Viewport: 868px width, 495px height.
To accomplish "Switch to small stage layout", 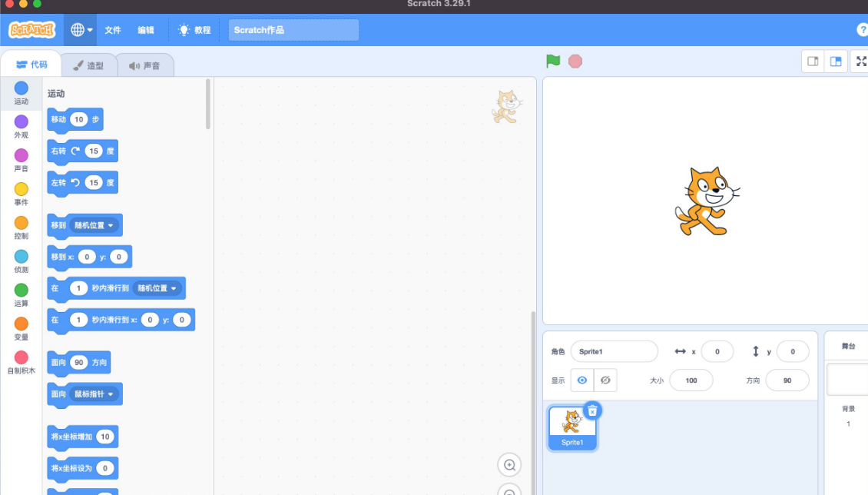I will [x=813, y=61].
